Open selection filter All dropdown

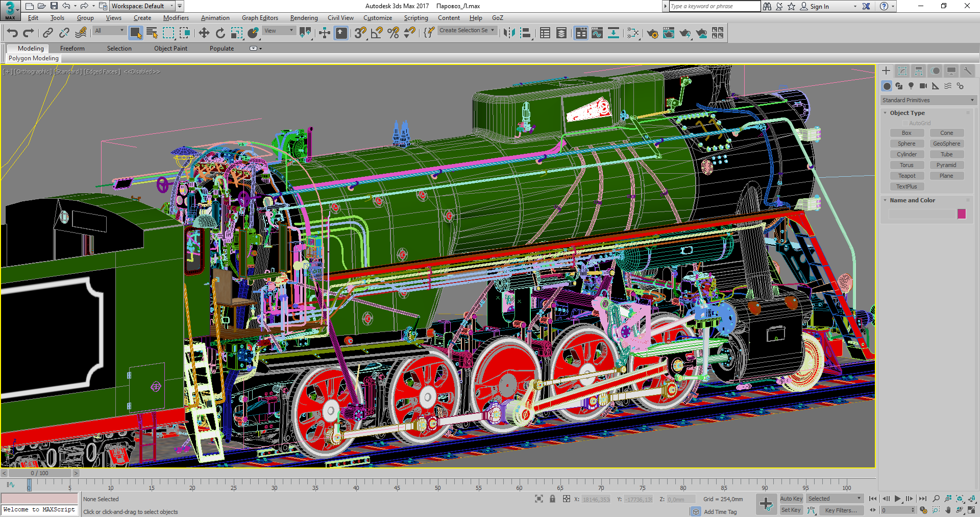click(109, 31)
